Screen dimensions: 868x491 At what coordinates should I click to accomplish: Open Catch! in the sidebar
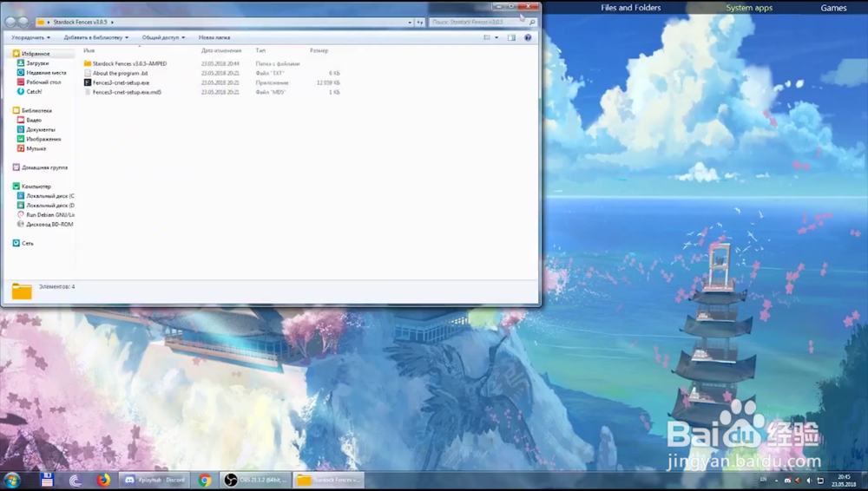pyautogui.click(x=34, y=91)
